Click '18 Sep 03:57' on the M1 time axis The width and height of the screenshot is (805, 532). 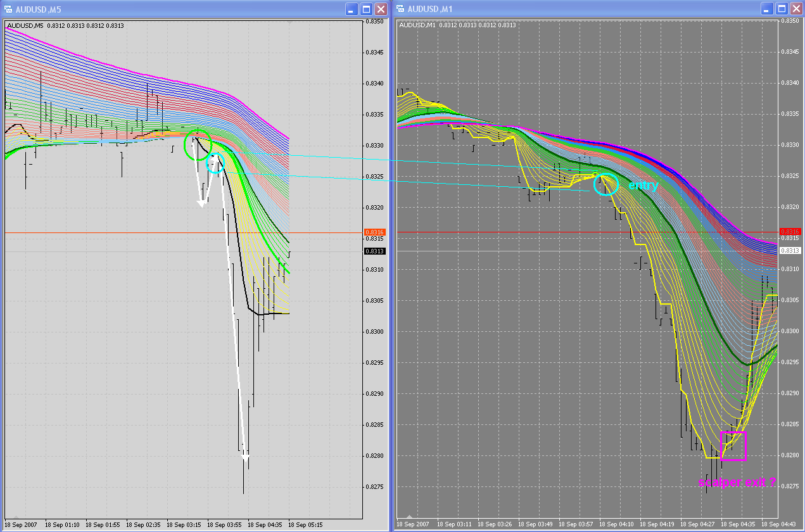576,525
